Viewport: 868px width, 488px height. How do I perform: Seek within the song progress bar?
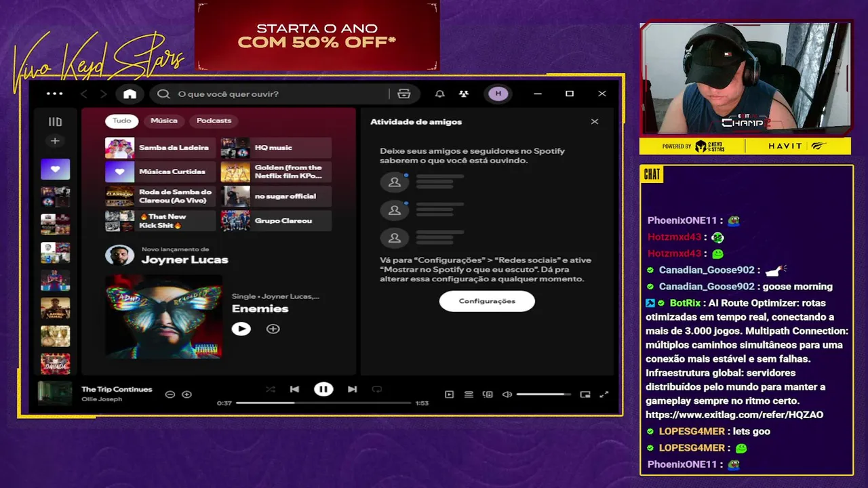tap(323, 403)
